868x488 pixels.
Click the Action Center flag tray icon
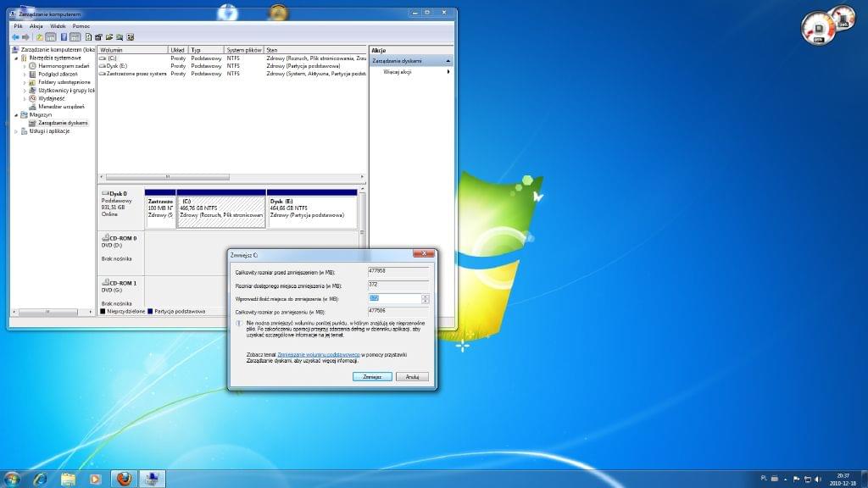(797, 480)
